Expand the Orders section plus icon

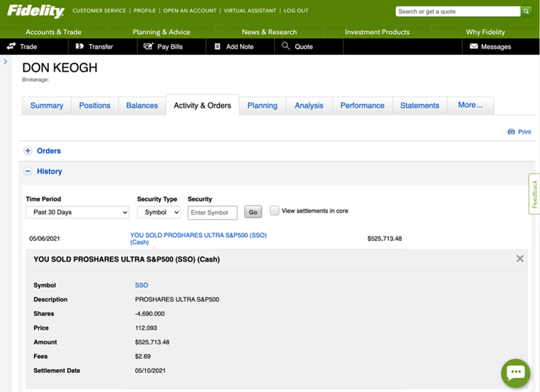pos(28,151)
